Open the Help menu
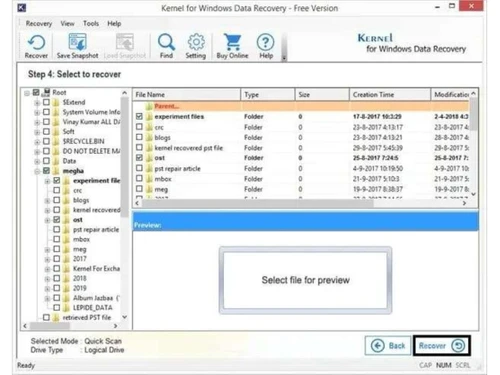Screen dimensions: 500x375 coord(114,24)
